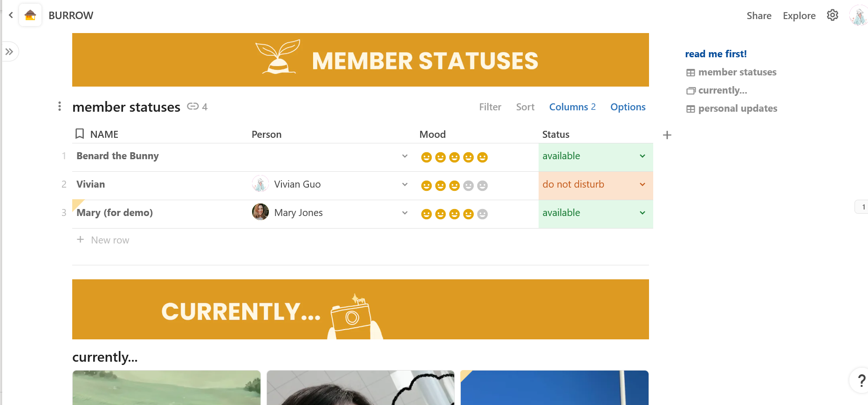Jump to currently... in outline
868x405 pixels.
[x=723, y=90]
